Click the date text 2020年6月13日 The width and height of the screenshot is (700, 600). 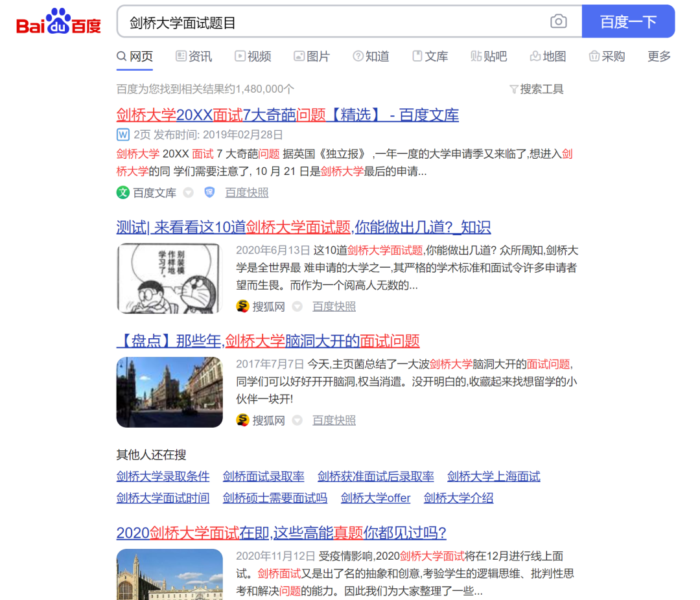point(273,250)
